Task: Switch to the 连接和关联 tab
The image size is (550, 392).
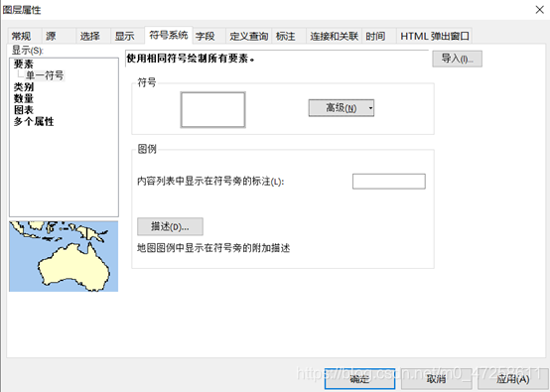Action: pyautogui.click(x=334, y=36)
